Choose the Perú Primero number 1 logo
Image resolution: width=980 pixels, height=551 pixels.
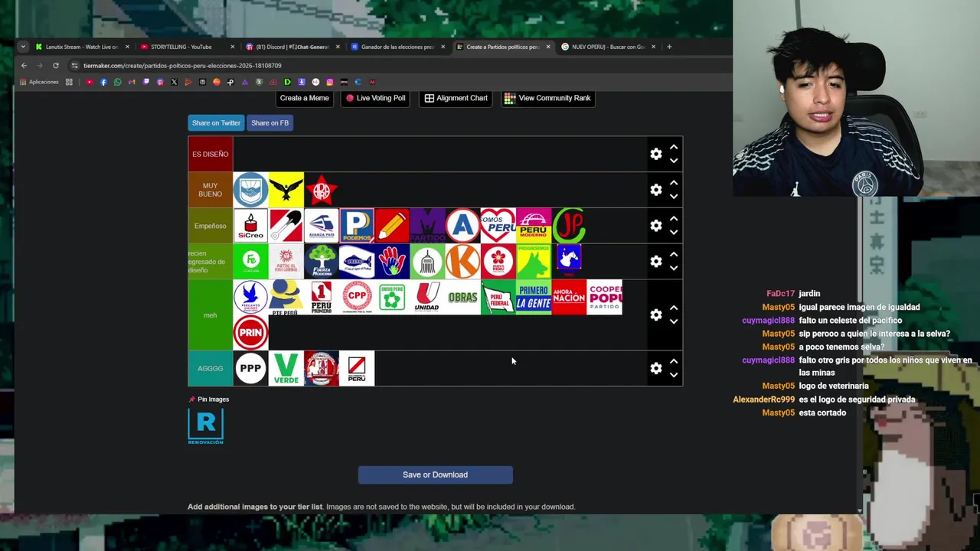pyautogui.click(x=322, y=297)
